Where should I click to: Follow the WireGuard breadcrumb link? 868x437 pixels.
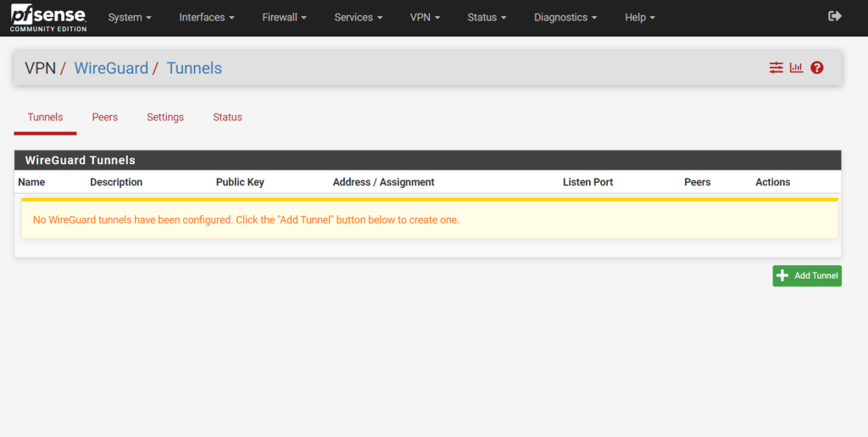coord(111,68)
